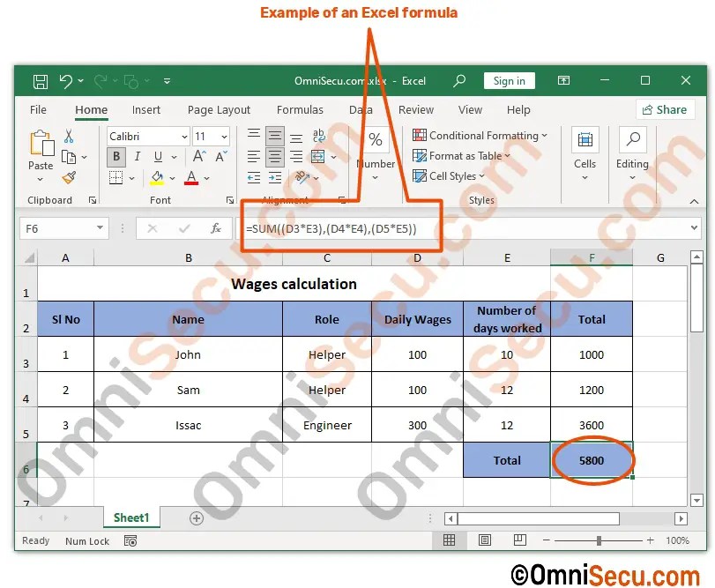
Task: Open the Calibri font dropdown
Action: click(184, 136)
